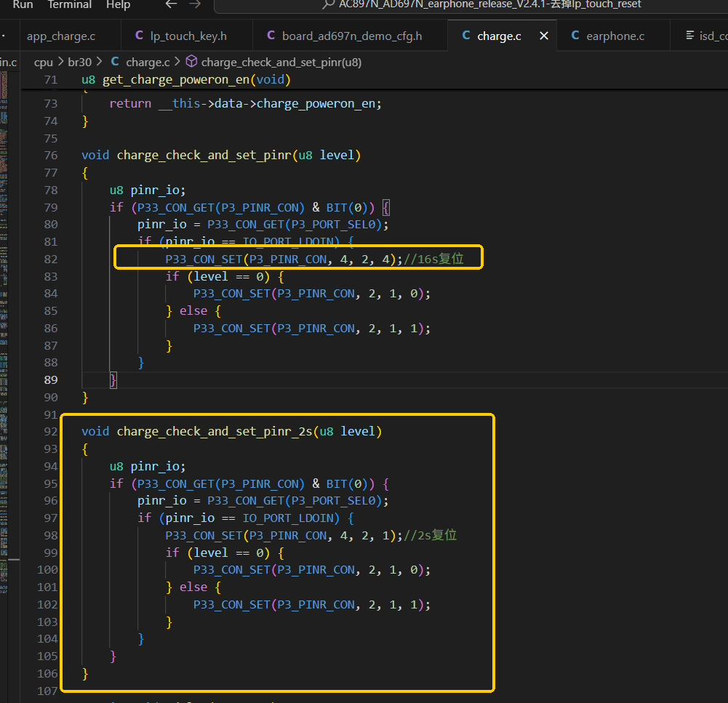Click the command center search box
The height and width of the screenshot is (703, 728).
tap(471, 4)
